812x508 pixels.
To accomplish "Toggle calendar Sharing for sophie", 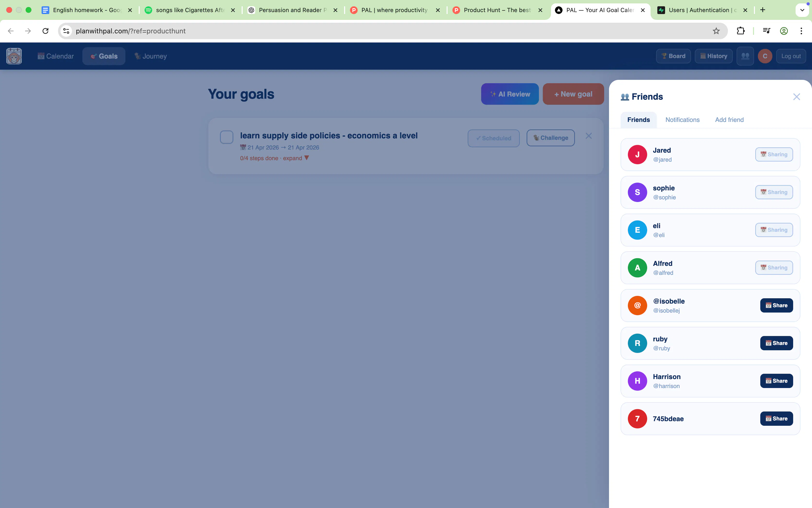I will 774,192.
